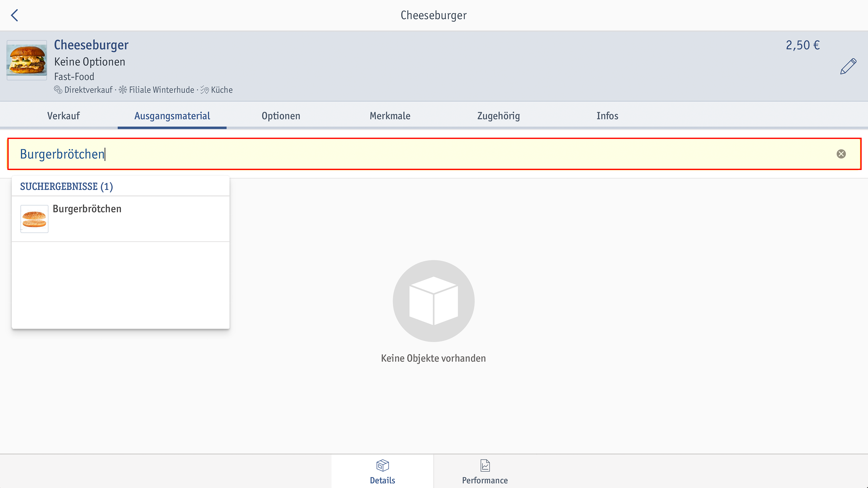Clear the Burgerbrötchen search text
Viewport: 868px width, 488px height.
(841, 154)
